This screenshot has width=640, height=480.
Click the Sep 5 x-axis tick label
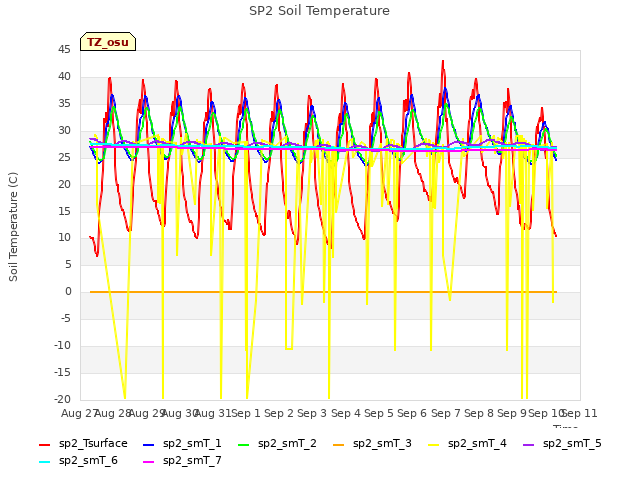tap(379, 413)
